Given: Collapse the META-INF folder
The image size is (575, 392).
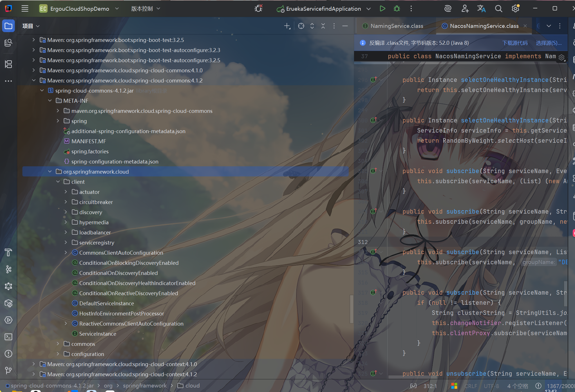Looking at the screenshot, I should click(50, 101).
